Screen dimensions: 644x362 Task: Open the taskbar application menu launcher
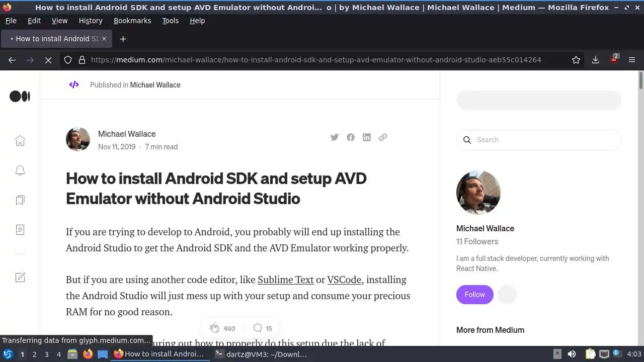[x=8, y=354]
